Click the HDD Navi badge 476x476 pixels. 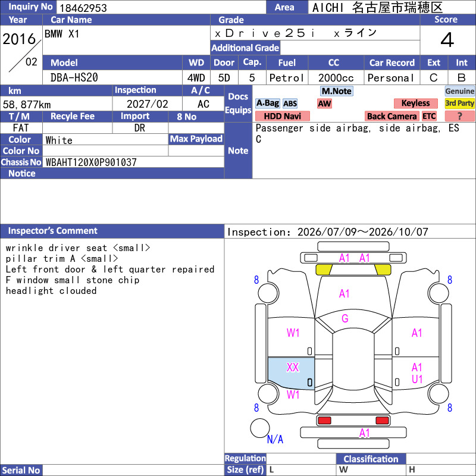[282, 116]
